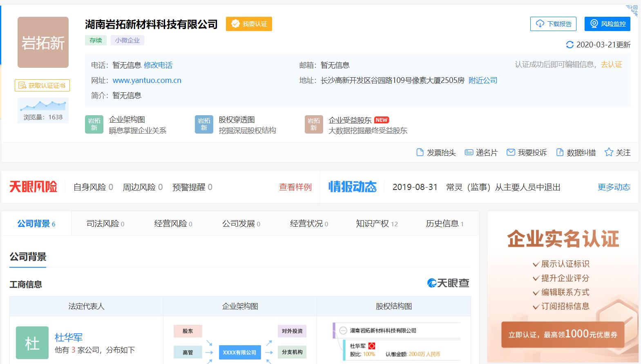Open 股权穿透图 blue icon
This screenshot has height=364, width=641.
[204, 125]
